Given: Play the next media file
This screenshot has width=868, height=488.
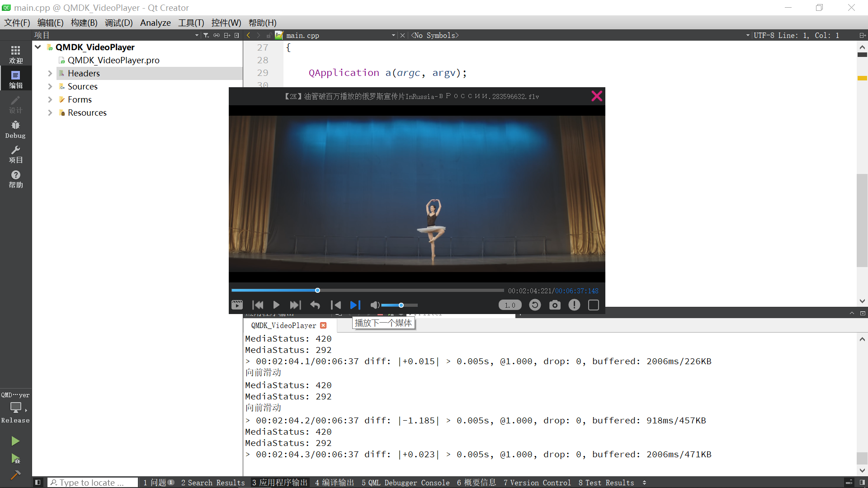Looking at the screenshot, I should pyautogui.click(x=355, y=305).
